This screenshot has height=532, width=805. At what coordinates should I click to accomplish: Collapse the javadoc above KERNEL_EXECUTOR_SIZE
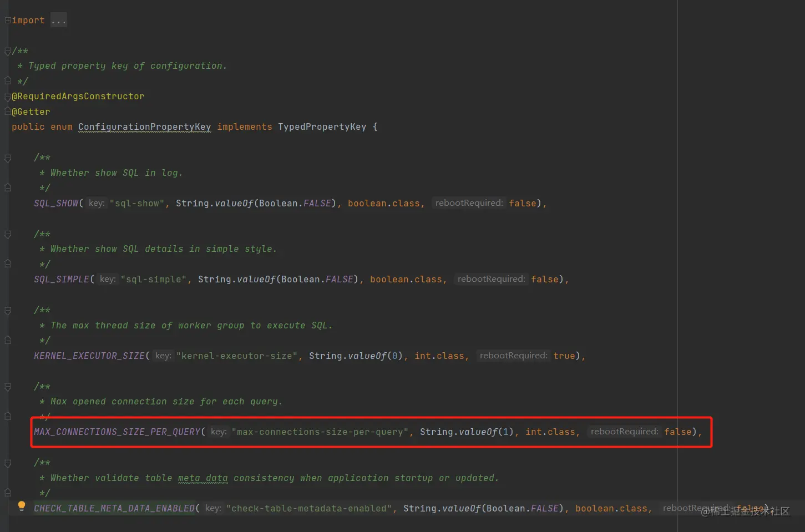point(8,311)
